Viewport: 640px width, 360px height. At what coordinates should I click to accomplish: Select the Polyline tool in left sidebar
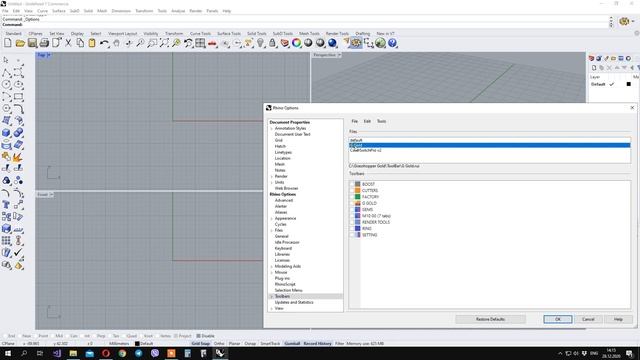click(7, 73)
